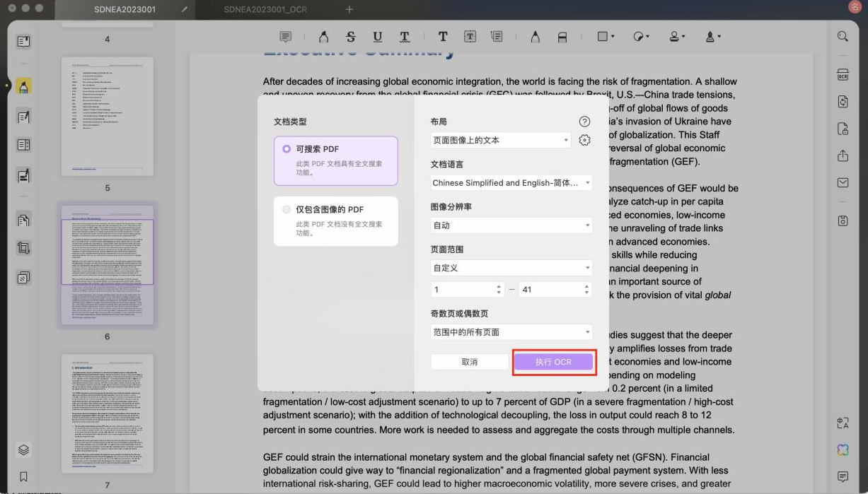Select the 仅包含图像的 PDF radio option

tap(287, 209)
